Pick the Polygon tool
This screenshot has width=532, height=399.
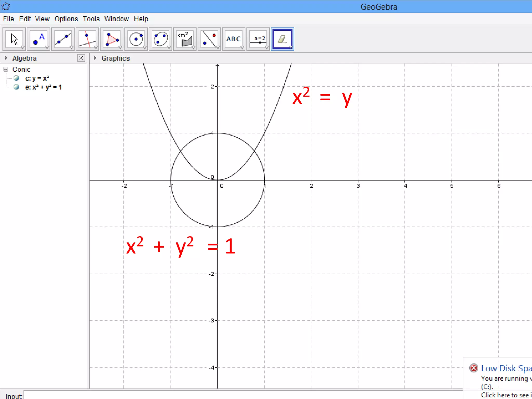pyautogui.click(x=112, y=39)
